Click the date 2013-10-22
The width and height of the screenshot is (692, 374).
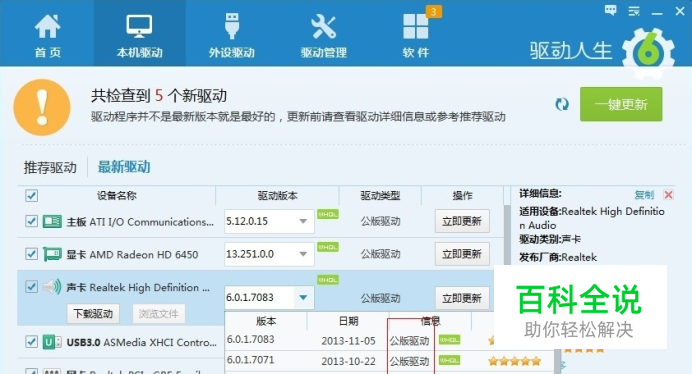tap(348, 361)
